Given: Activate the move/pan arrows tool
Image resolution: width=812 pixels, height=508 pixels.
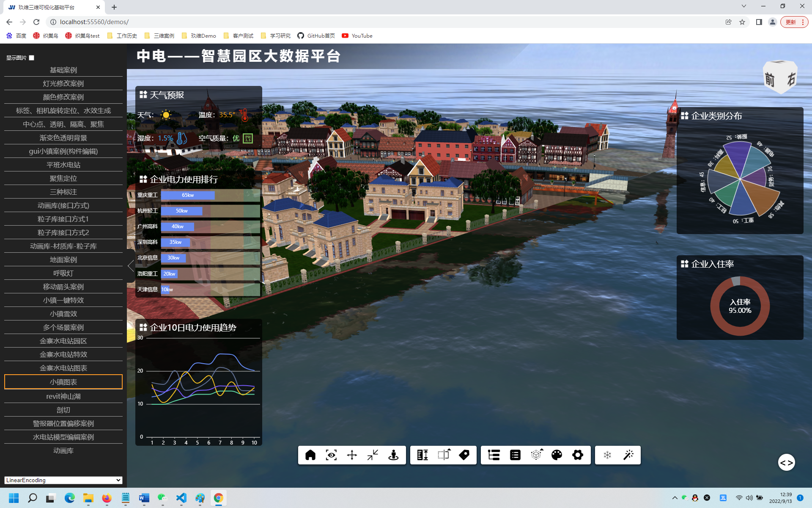Looking at the screenshot, I should coord(352,455).
